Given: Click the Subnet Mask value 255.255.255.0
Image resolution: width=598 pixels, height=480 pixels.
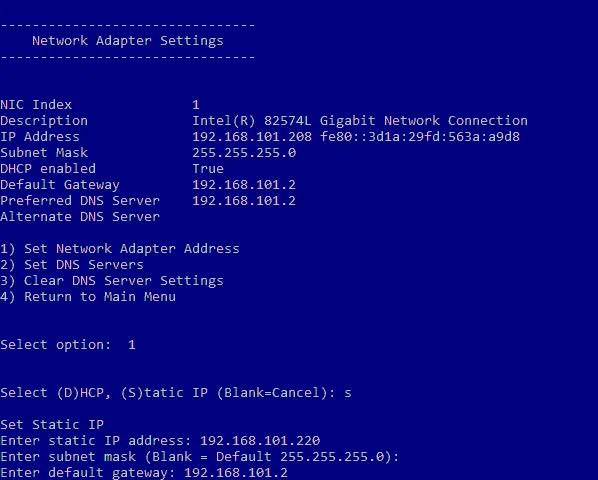Looking at the screenshot, I should point(244,153).
